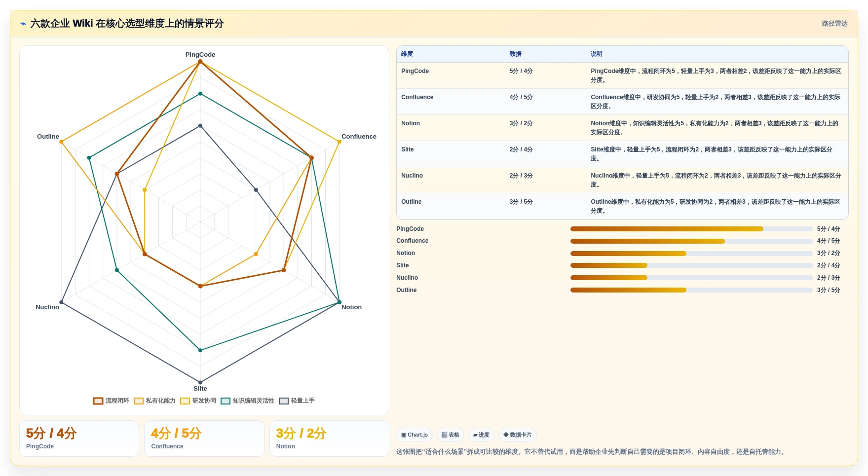Toggle the 流程闭环 legend swatch
The width and height of the screenshot is (868, 476).
click(x=98, y=401)
